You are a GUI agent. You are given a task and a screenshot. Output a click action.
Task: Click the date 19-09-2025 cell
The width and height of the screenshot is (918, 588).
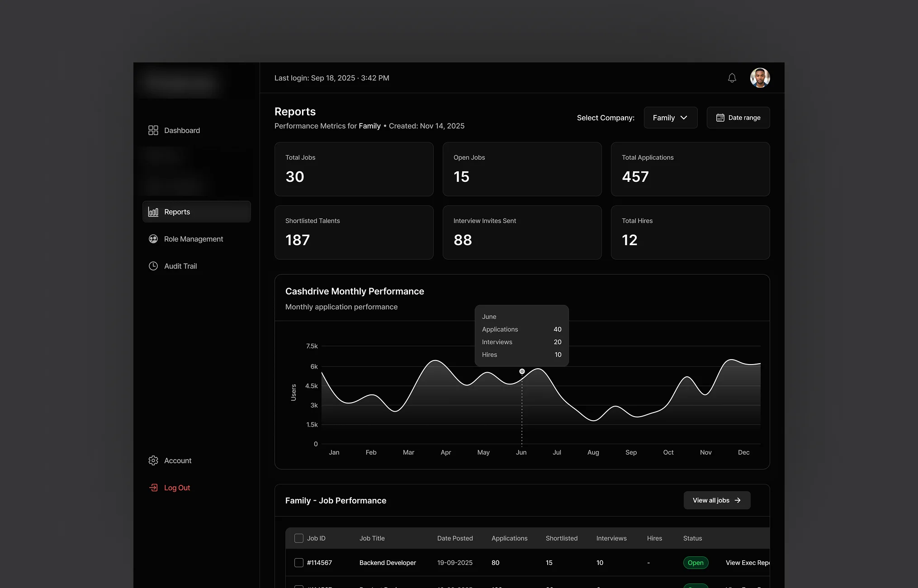455,563
